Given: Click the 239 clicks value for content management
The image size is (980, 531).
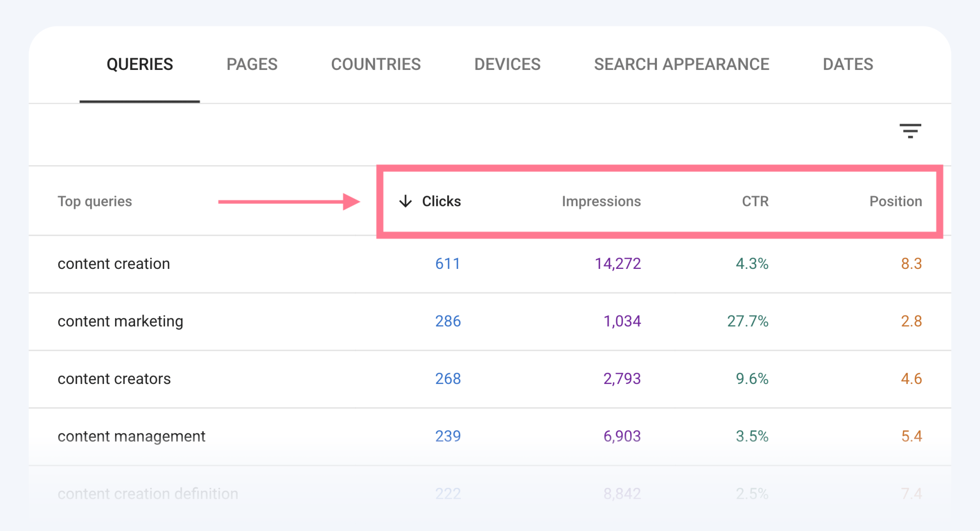Looking at the screenshot, I should point(447,436).
